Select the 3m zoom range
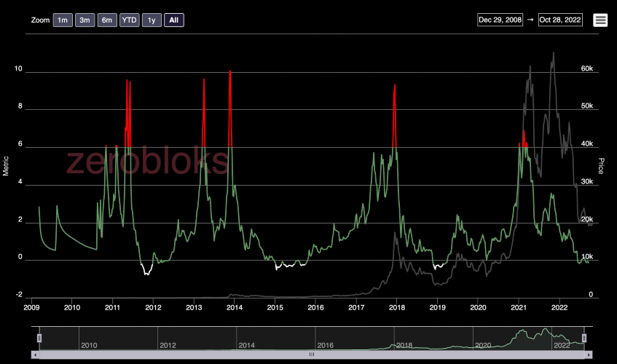This screenshot has height=364, width=617. coord(85,20)
